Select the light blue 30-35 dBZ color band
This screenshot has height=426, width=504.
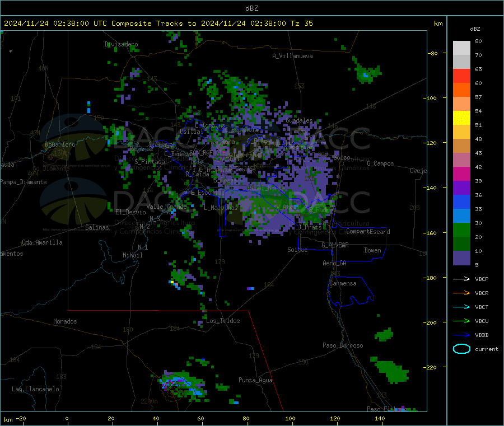point(461,216)
